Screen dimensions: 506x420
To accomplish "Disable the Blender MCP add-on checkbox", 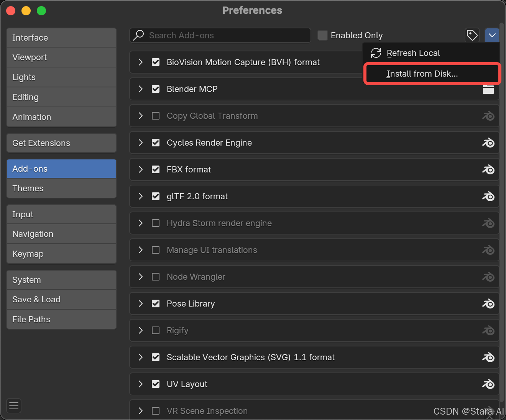I will (x=156, y=89).
